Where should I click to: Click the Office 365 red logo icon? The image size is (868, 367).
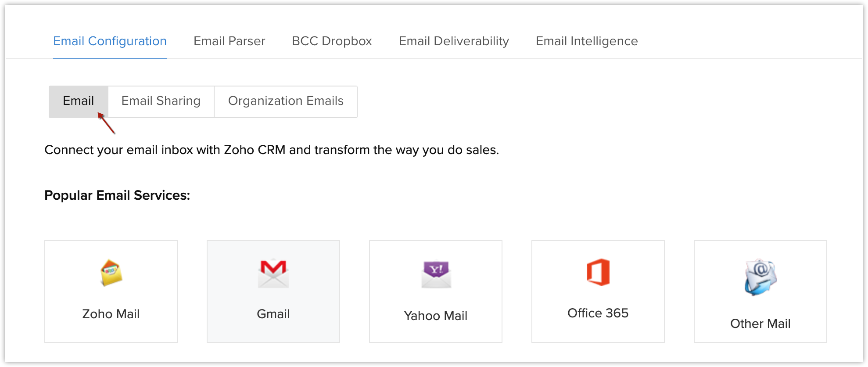(x=598, y=272)
